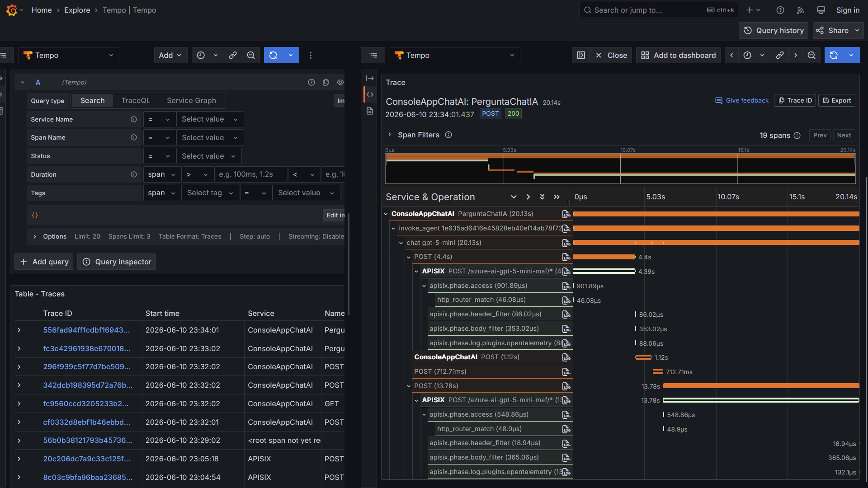
Task: Open right pane content outline icon
Action: tap(373, 55)
